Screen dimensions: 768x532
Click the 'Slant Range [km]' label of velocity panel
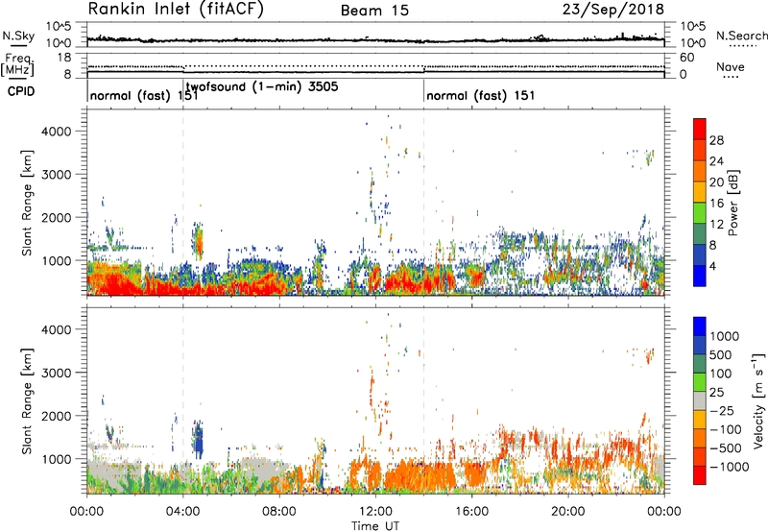point(27,401)
